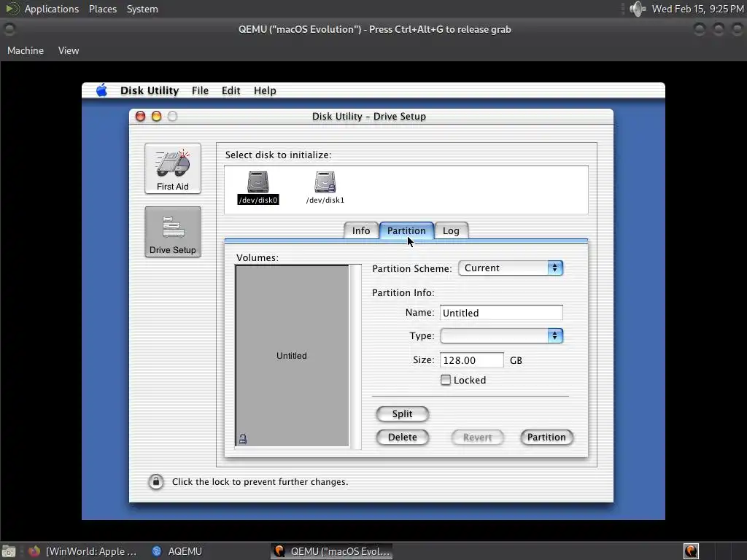Expand the Partition Scheme dropdown
Viewport: 747px width, 560px height.
coord(511,268)
